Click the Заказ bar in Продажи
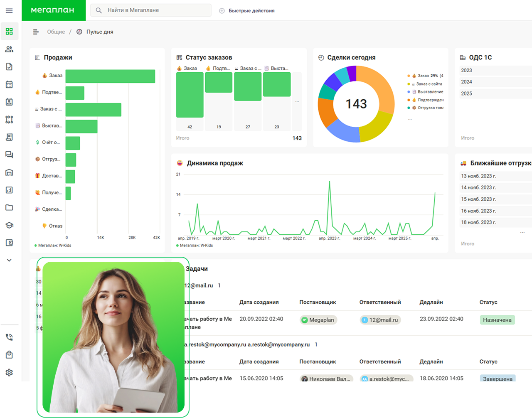 pyautogui.click(x=110, y=76)
